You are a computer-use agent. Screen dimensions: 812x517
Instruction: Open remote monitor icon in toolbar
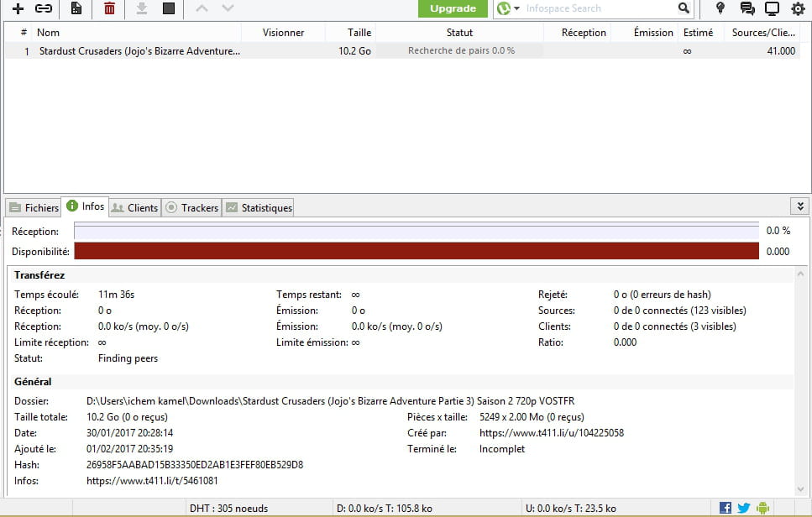[x=773, y=8]
